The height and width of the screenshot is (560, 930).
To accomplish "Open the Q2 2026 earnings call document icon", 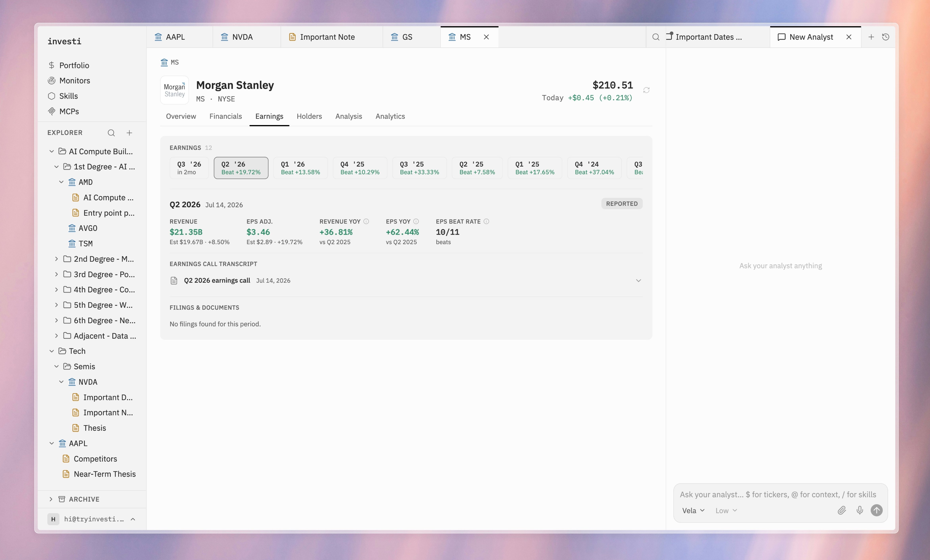I will click(174, 280).
